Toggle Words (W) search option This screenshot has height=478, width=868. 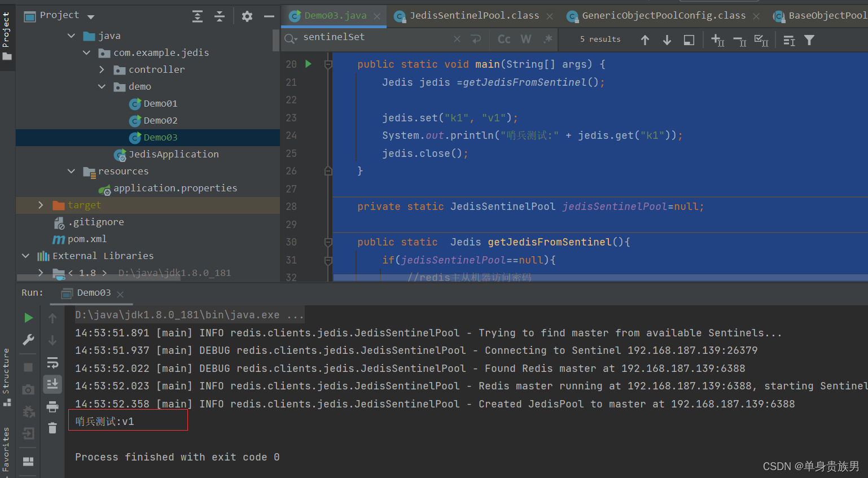point(526,39)
